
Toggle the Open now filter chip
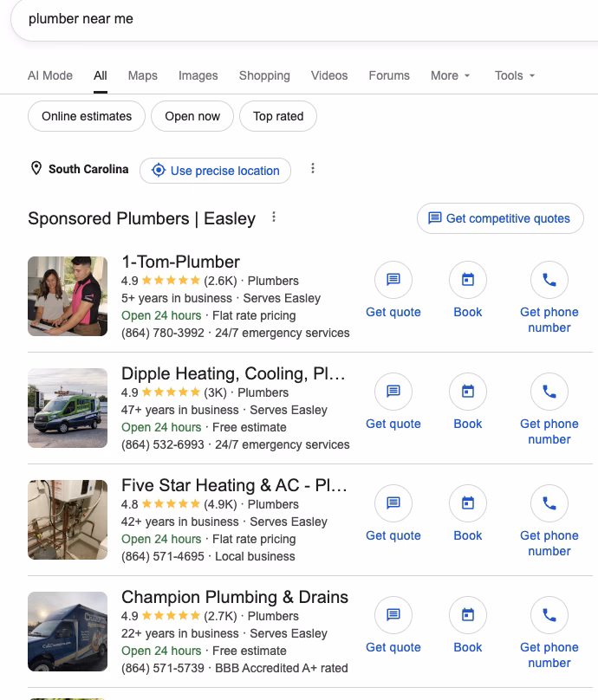click(192, 116)
